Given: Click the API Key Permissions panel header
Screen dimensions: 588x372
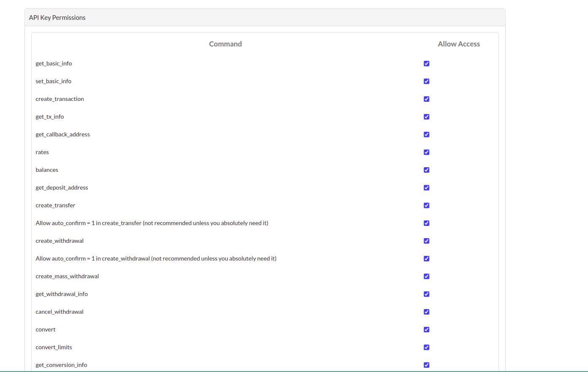Looking at the screenshot, I should [x=57, y=18].
